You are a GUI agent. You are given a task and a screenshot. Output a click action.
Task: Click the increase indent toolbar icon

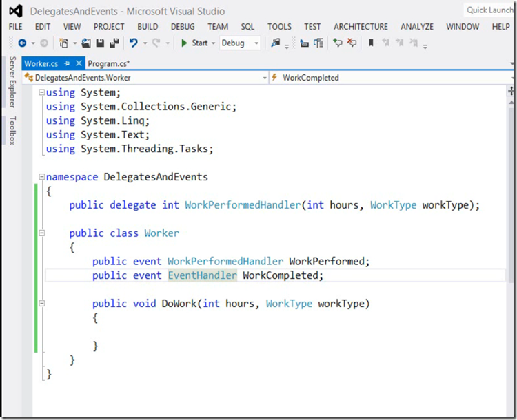(318, 43)
